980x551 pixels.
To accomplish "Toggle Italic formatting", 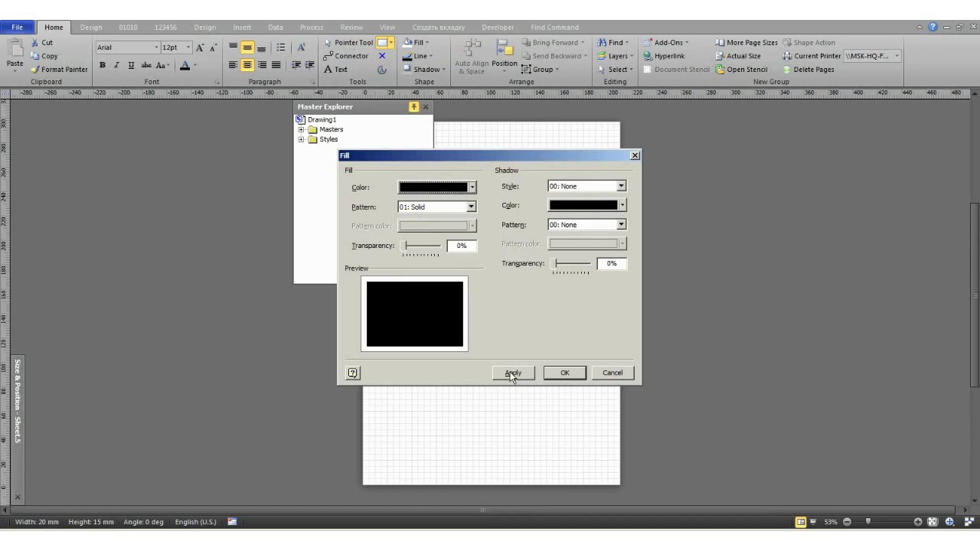I will coord(116,65).
